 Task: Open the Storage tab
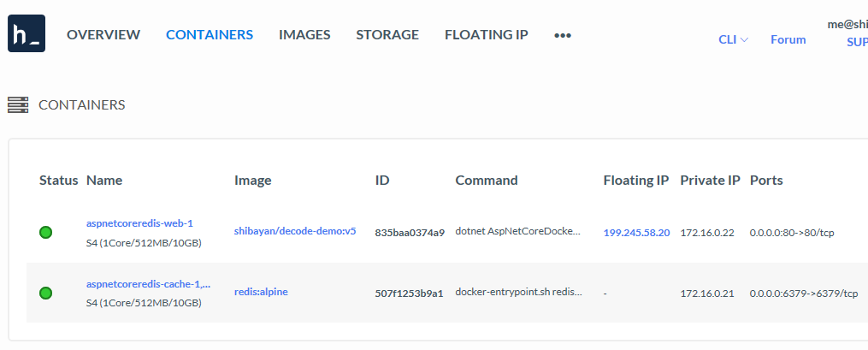point(387,35)
